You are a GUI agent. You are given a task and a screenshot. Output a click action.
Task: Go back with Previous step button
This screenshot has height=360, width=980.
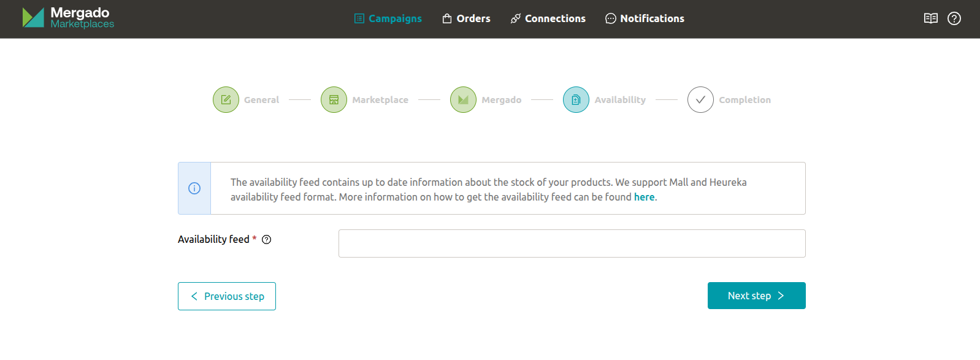coord(227,296)
